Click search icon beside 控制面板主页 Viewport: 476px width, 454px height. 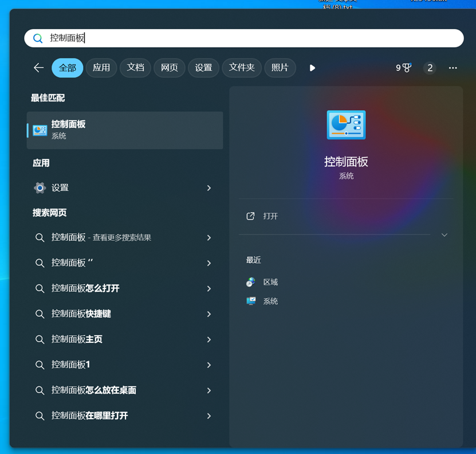pos(40,339)
